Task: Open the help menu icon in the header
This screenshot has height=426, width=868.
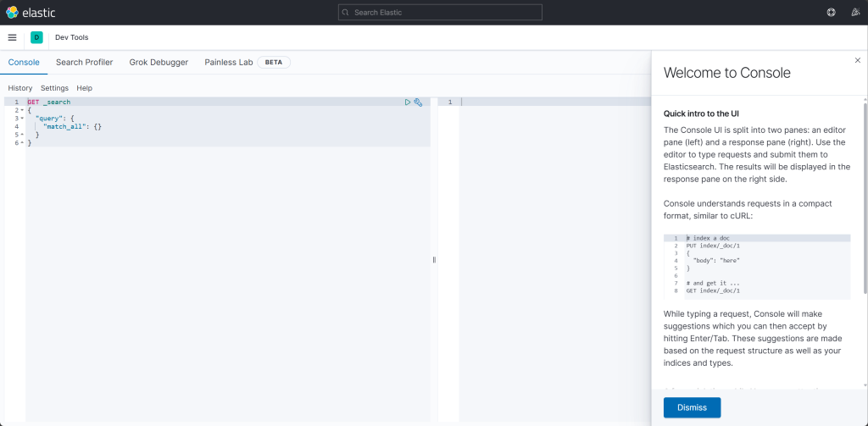Action: click(x=831, y=13)
